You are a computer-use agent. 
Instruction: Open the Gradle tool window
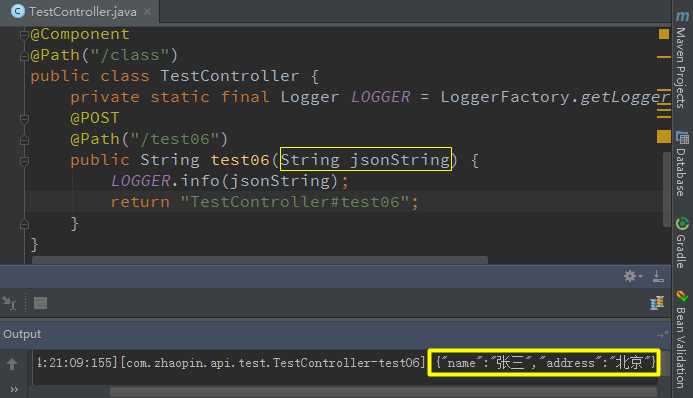point(682,243)
